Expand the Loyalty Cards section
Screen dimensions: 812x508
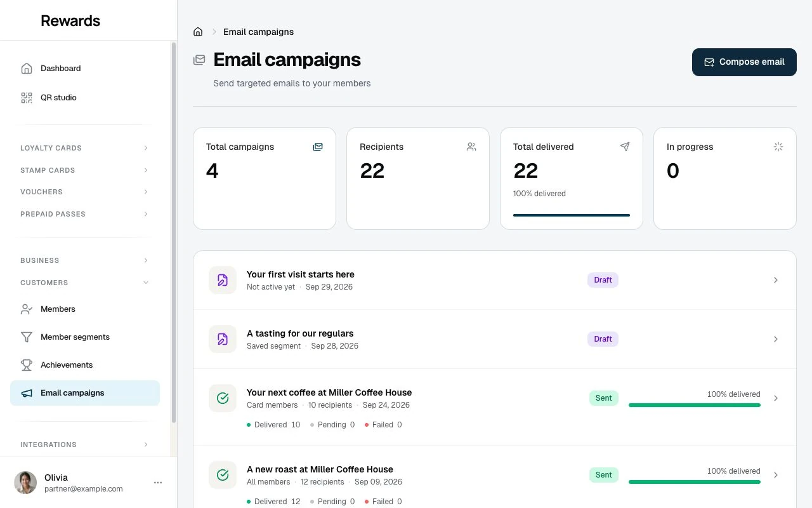(x=85, y=148)
